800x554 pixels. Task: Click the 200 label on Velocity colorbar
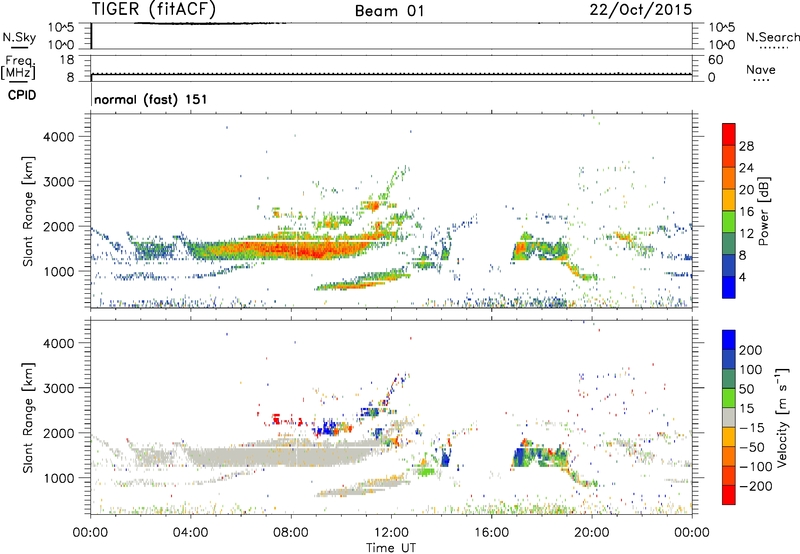751,350
